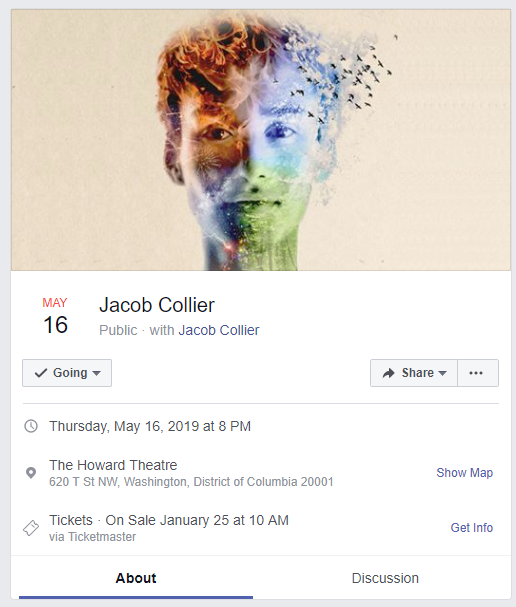Click Get Info for tickets

pos(471,528)
